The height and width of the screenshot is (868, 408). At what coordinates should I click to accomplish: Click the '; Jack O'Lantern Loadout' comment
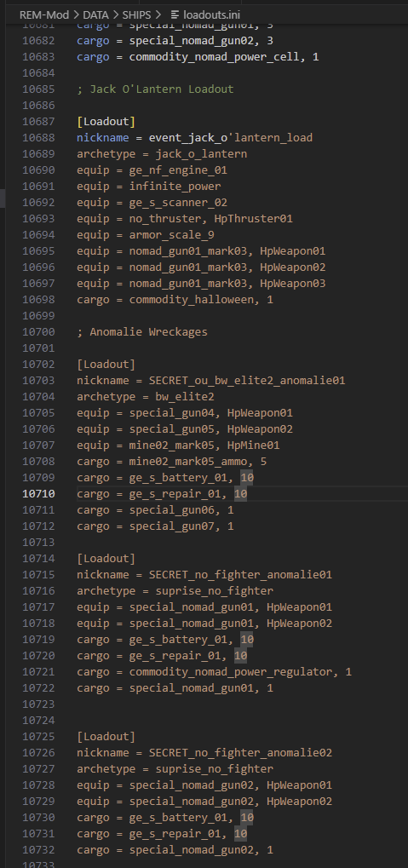pyautogui.click(x=155, y=89)
